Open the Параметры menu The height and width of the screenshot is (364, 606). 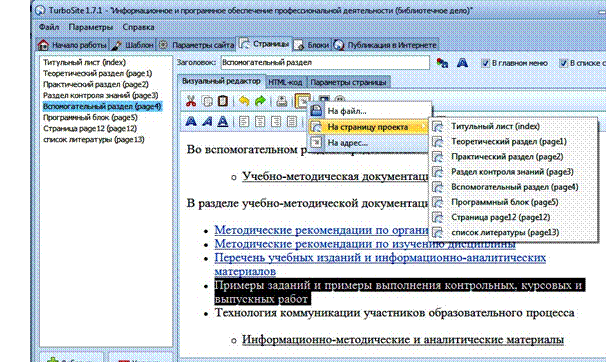pyautogui.click(x=91, y=27)
